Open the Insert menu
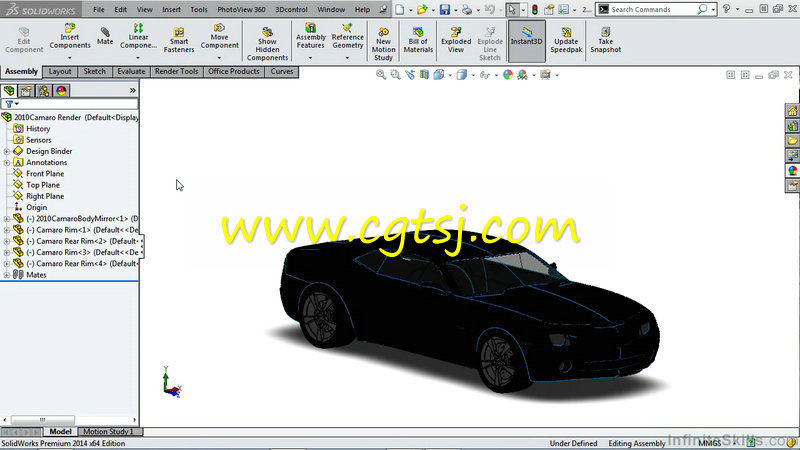Screen dimensions: 800x450 (x=171, y=9)
